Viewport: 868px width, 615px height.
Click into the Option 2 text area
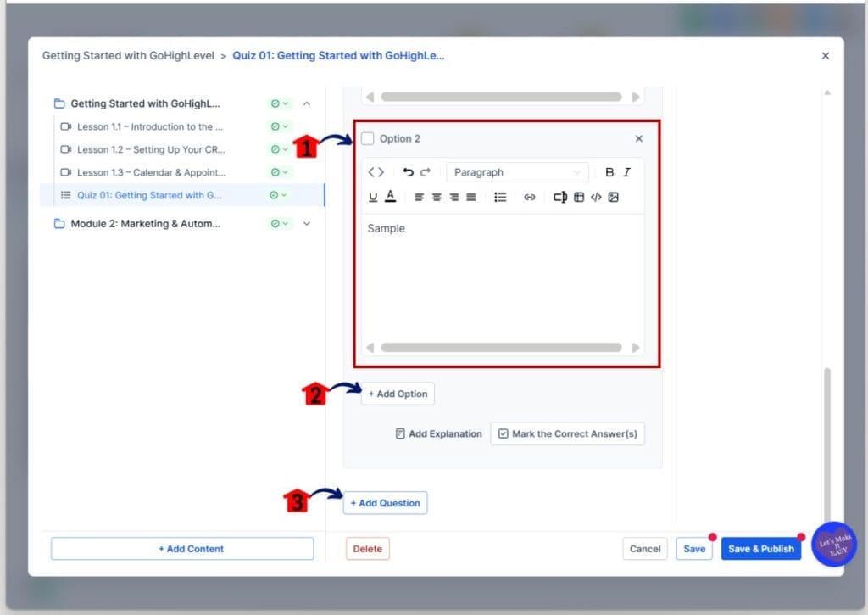(x=504, y=277)
